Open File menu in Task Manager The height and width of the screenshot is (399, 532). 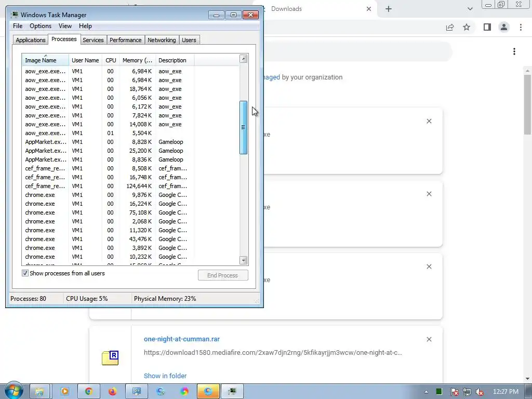(x=18, y=26)
